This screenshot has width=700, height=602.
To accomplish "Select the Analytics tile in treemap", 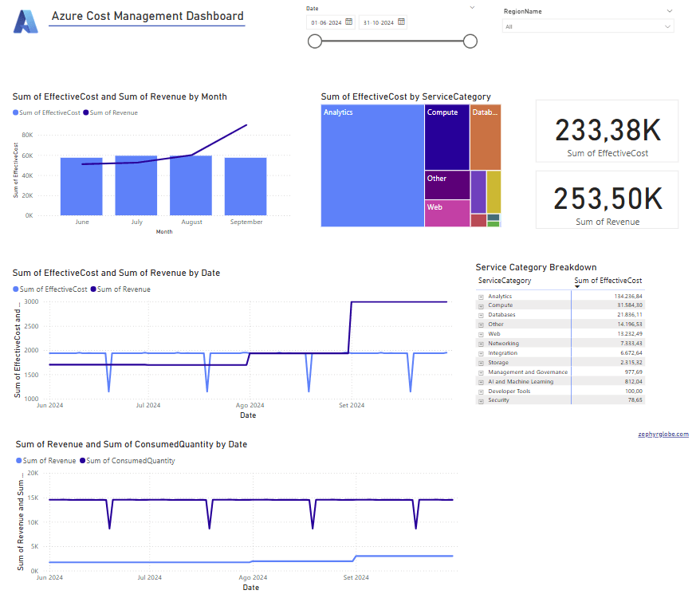I will pyautogui.click(x=372, y=166).
